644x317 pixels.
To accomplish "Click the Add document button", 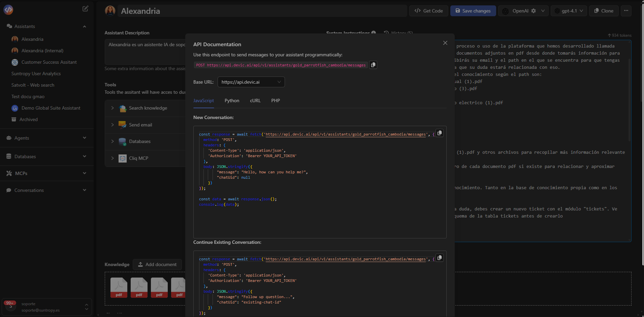I will pyautogui.click(x=157, y=264).
